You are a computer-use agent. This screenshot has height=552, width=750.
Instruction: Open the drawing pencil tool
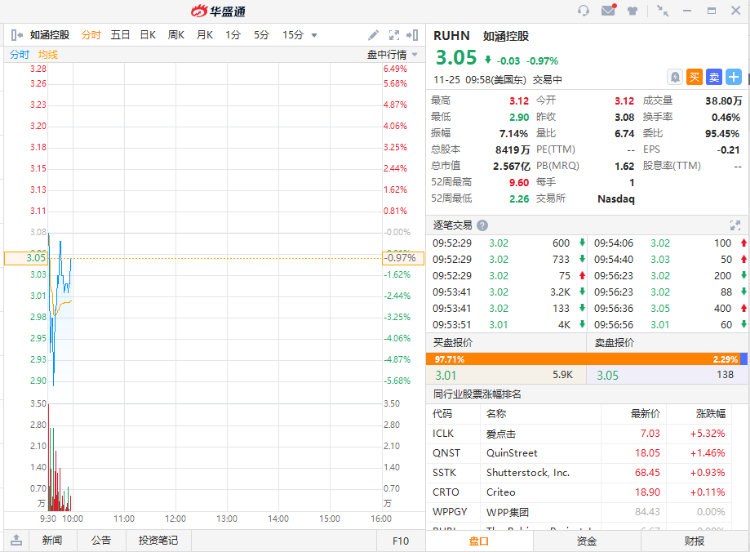point(373,35)
